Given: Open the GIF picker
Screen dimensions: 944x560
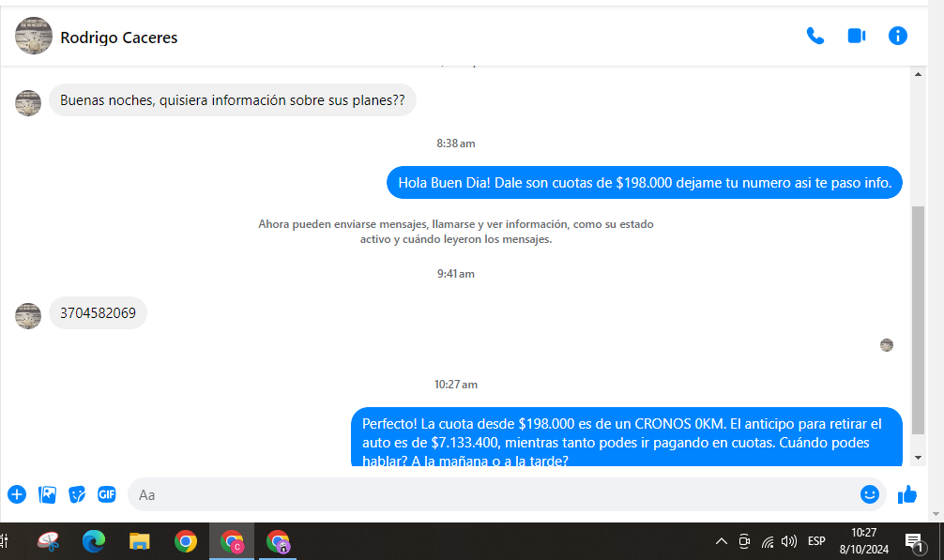Looking at the screenshot, I should click(x=107, y=494).
